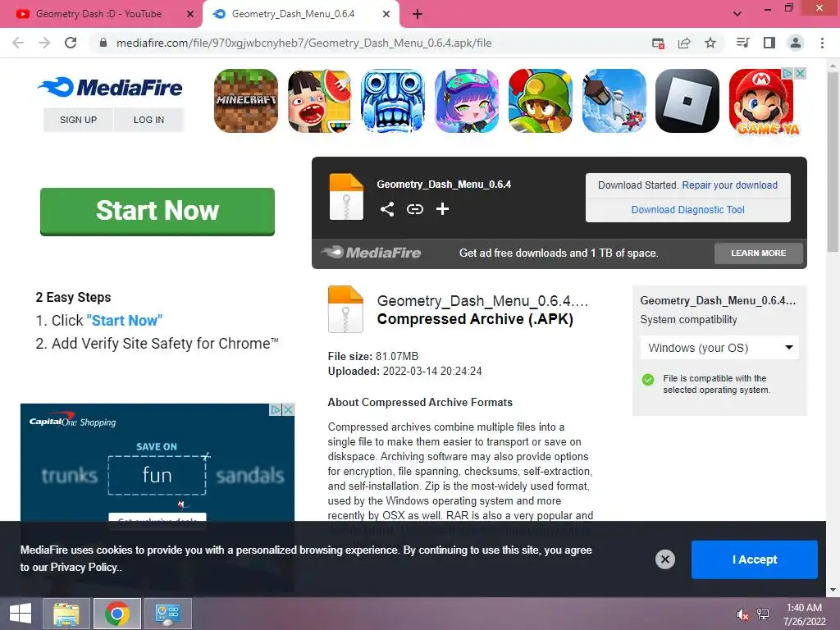
Task: Click the orange zip file icon in dark panel
Action: 346,197
